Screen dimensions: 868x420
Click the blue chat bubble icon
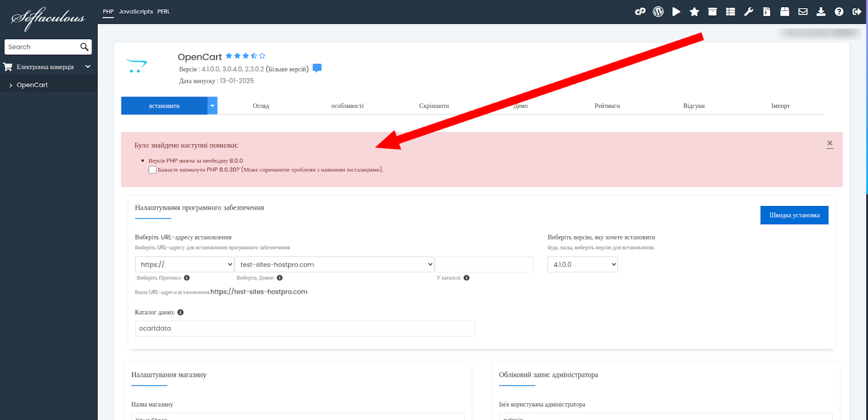tap(317, 68)
